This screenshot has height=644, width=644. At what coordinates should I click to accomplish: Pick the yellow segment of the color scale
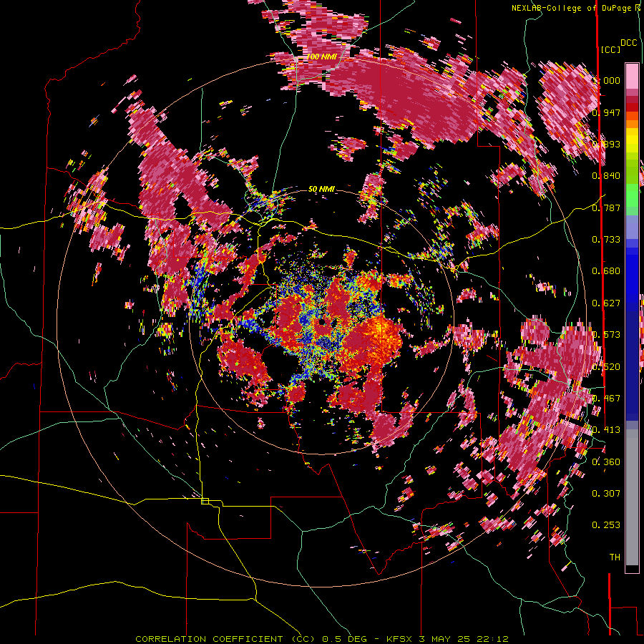point(632,140)
